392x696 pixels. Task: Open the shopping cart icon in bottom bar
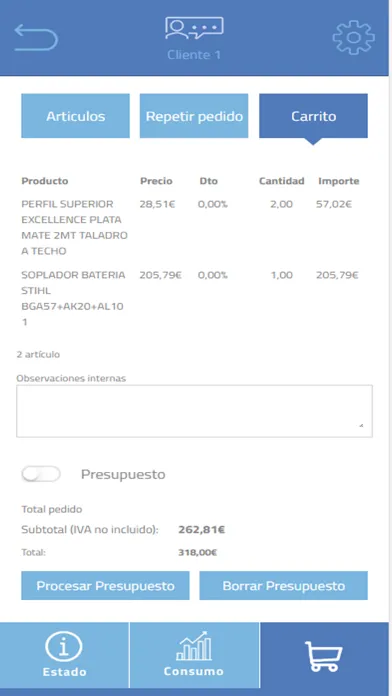[324, 656]
